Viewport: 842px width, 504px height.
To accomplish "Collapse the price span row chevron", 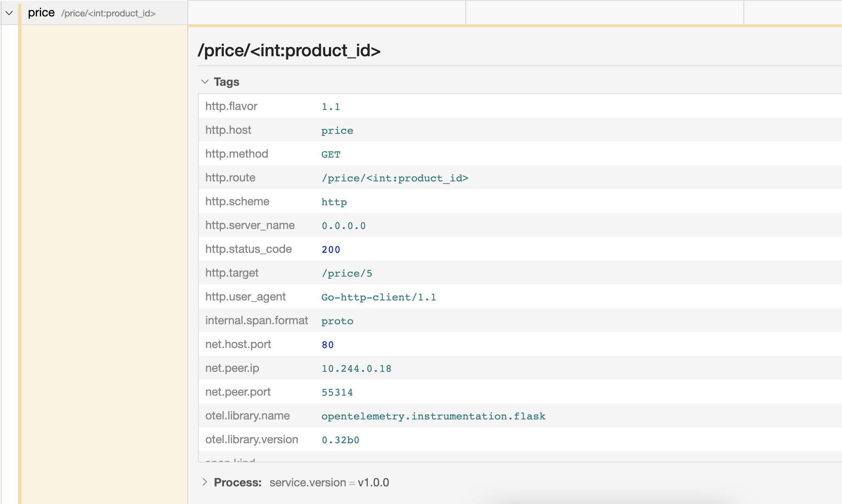I will [9, 13].
